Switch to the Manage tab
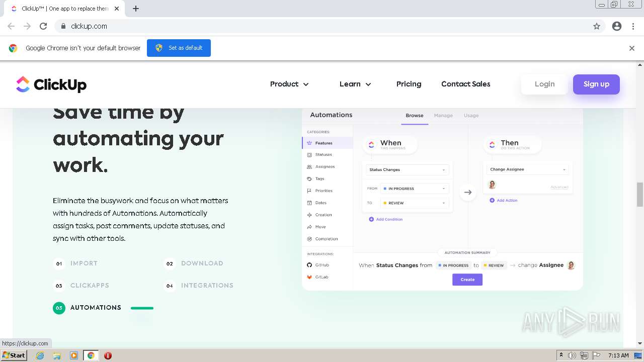 point(443,116)
